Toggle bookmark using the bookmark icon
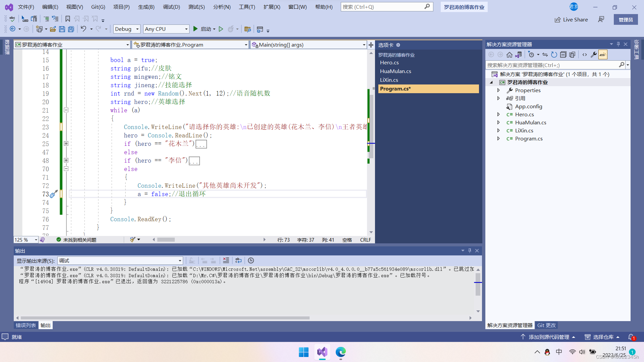Viewport: 644px width, 362px height. pos(67,19)
